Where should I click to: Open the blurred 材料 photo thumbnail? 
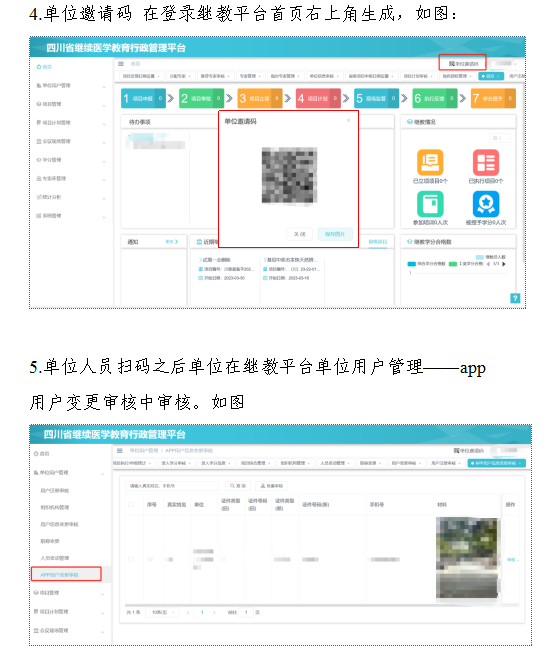(467, 558)
